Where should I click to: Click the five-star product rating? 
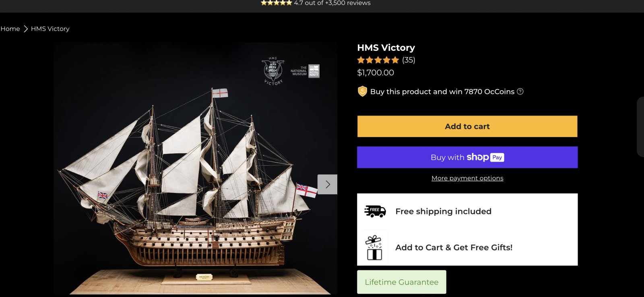point(378,60)
